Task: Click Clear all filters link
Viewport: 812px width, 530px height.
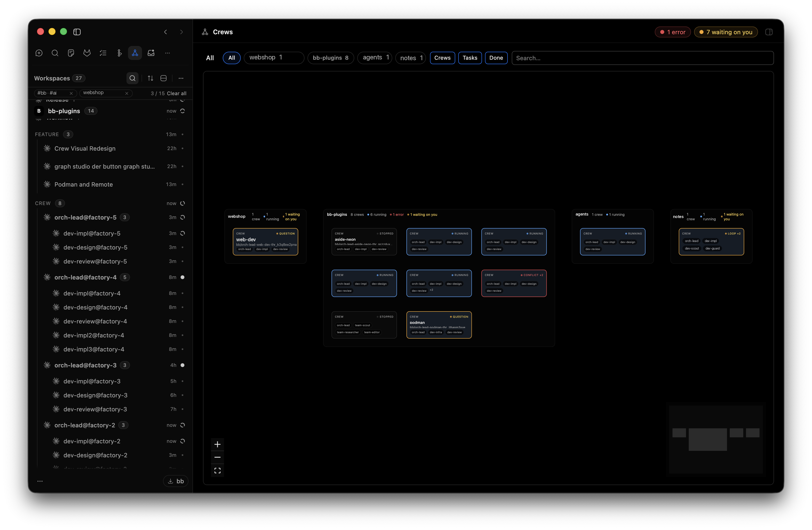Action: pos(176,93)
